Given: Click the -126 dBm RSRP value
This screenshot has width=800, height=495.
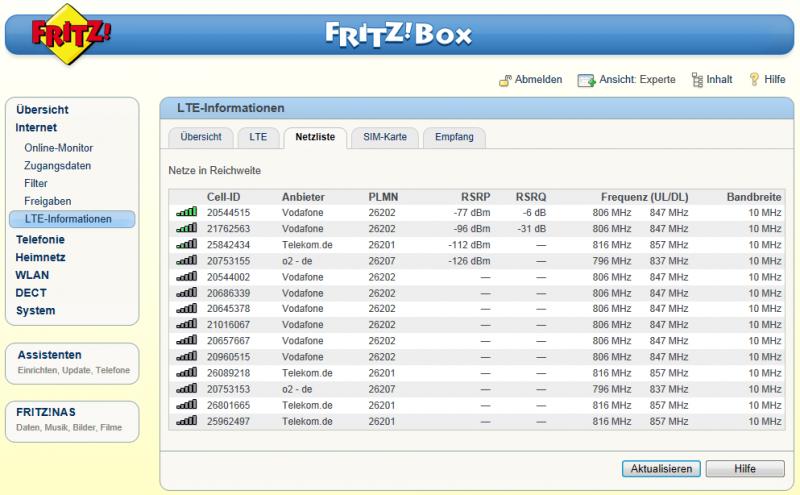Looking at the screenshot, I should click(x=469, y=261).
